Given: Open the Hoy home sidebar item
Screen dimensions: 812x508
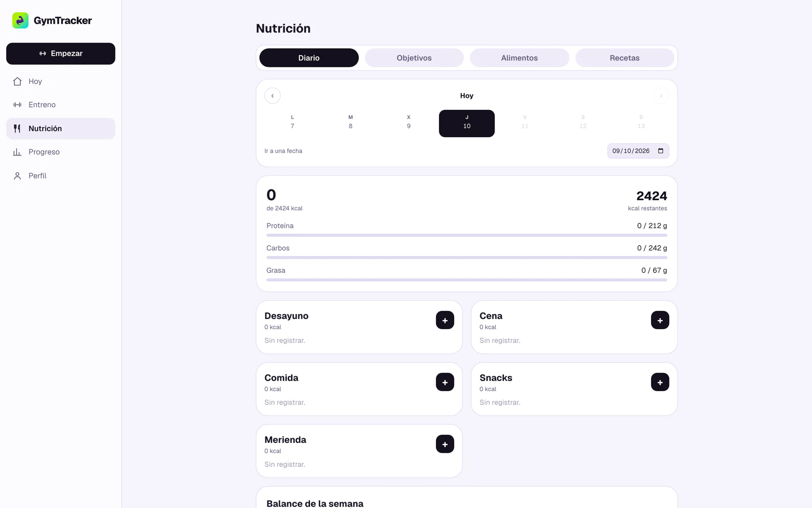Looking at the screenshot, I should 60,81.
